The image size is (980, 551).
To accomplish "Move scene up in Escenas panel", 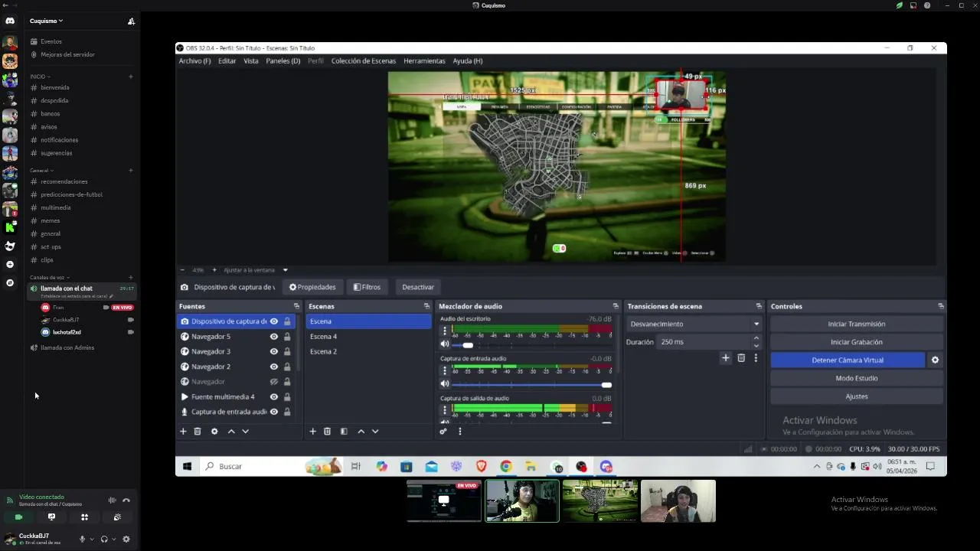I will (x=361, y=432).
